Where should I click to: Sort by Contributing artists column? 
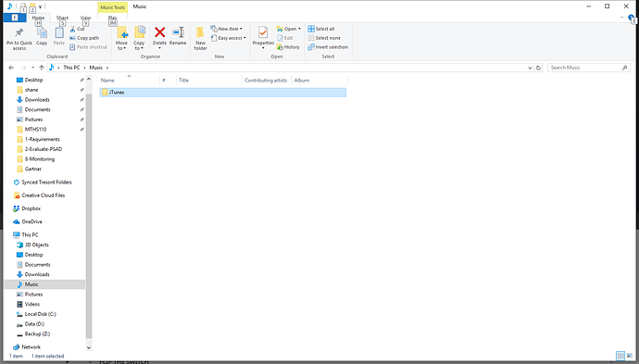(x=267, y=81)
